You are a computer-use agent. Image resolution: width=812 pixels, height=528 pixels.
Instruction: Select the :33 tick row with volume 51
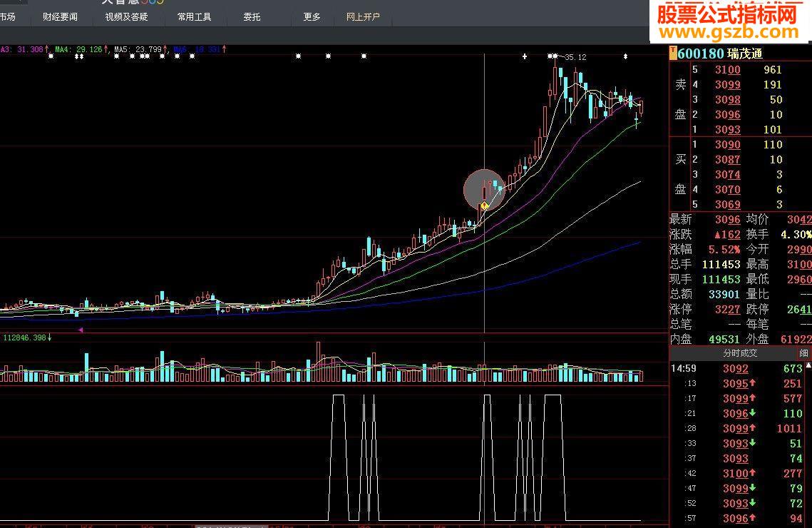(x=737, y=444)
